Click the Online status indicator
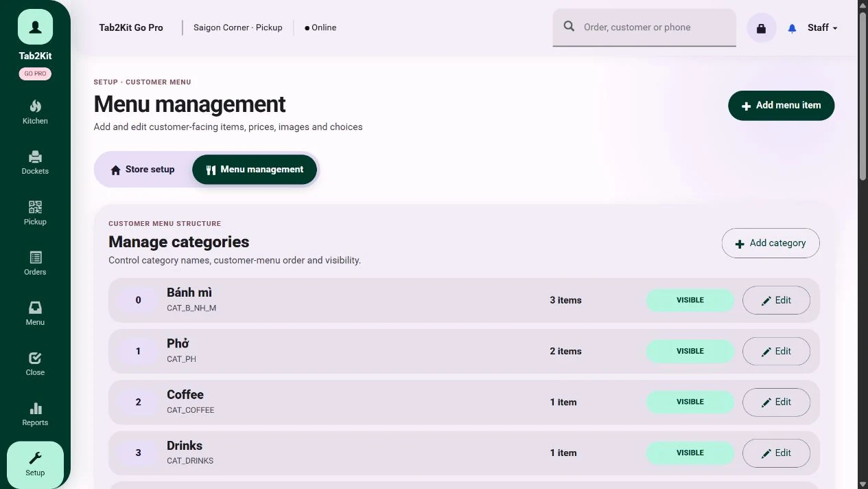 pos(320,27)
